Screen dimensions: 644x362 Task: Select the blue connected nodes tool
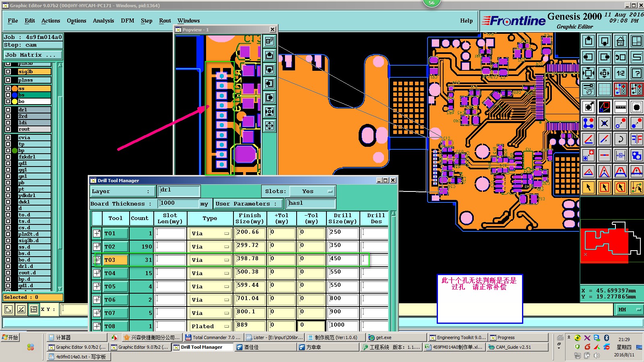pyautogui.click(x=588, y=123)
